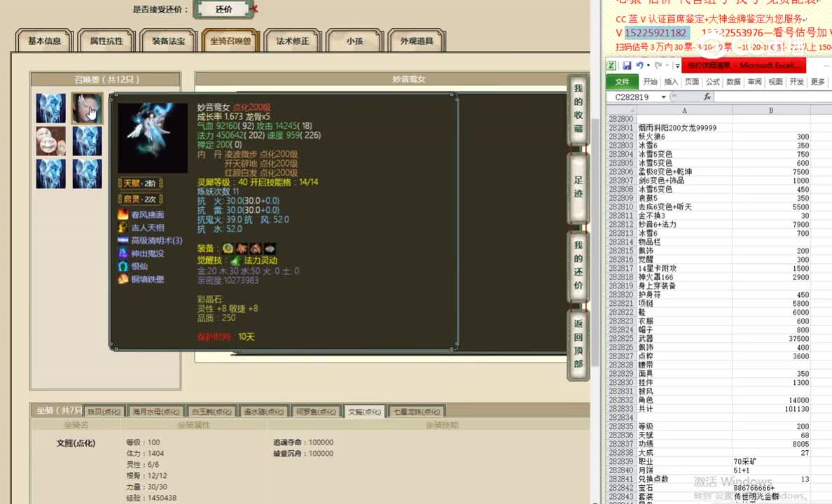Open the 更多 ribbon overflow menu
Screen dimensions: 832x504
click(x=818, y=82)
